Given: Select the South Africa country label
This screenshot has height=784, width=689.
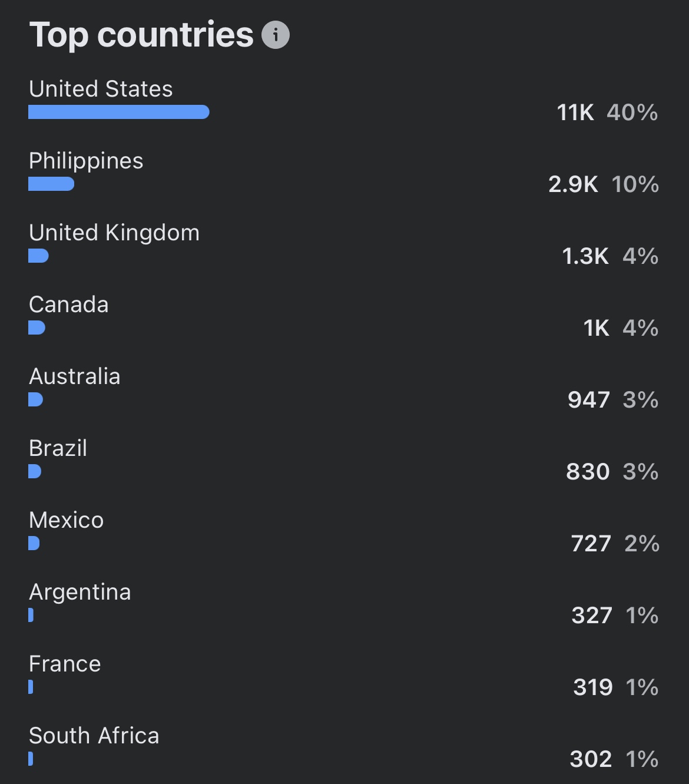Looking at the screenshot, I should coord(94,736).
